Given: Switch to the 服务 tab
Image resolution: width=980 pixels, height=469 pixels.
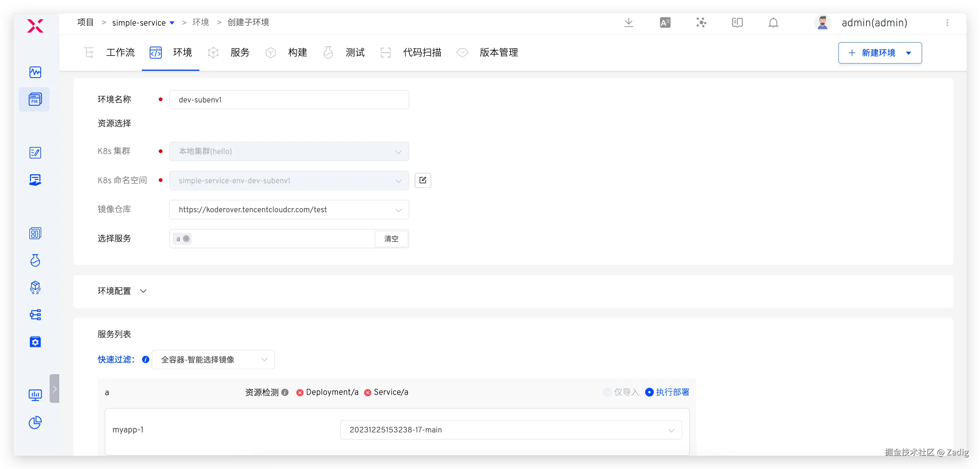Looking at the screenshot, I should click(228, 53).
